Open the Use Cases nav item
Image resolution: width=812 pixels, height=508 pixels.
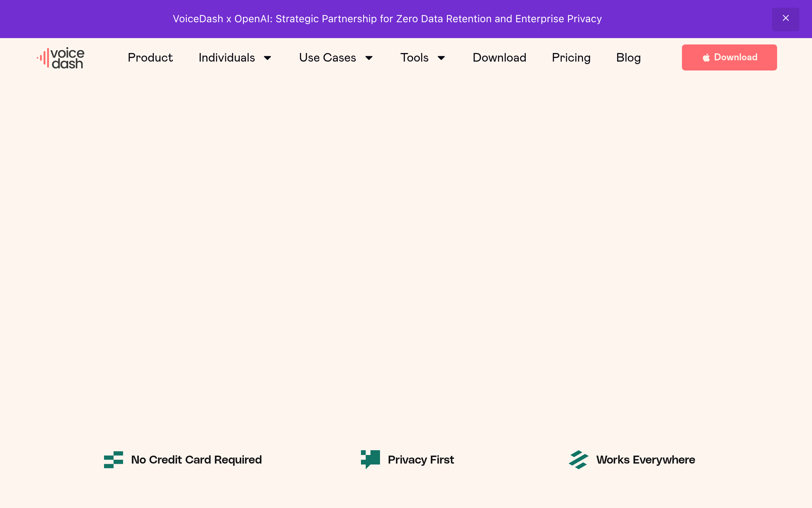point(327,57)
